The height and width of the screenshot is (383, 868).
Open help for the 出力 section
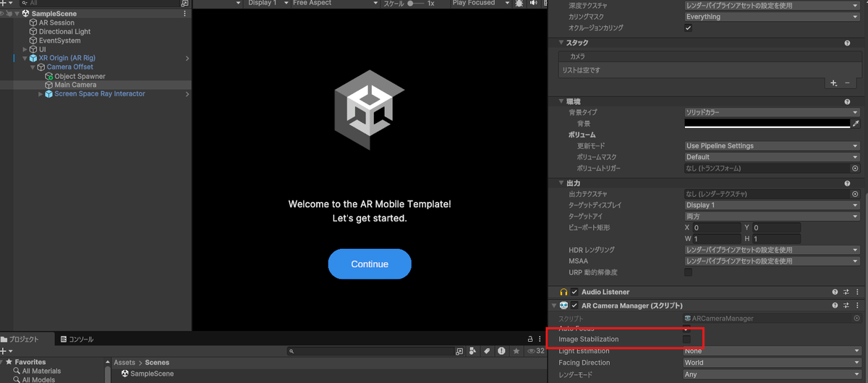847,184
